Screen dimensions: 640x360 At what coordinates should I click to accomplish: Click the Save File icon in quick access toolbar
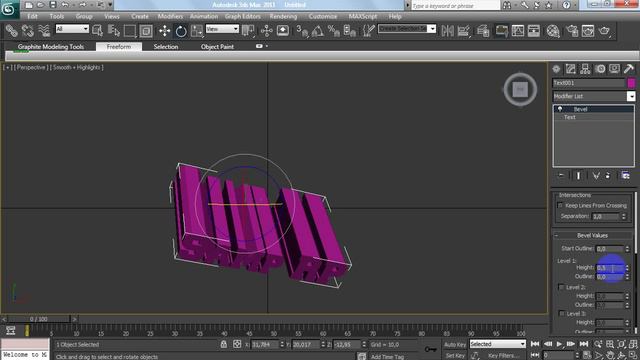click(53, 5)
